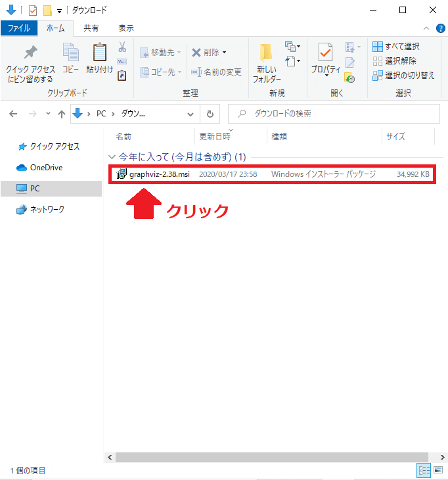Click the horizontal scrollbar right arrow
The width and height of the screenshot is (448, 480).
tap(442, 458)
